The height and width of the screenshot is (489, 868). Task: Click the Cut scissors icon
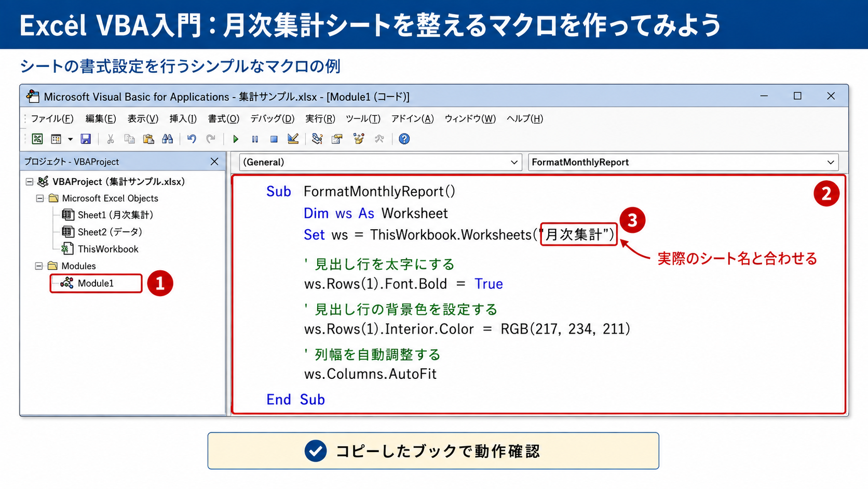110,139
